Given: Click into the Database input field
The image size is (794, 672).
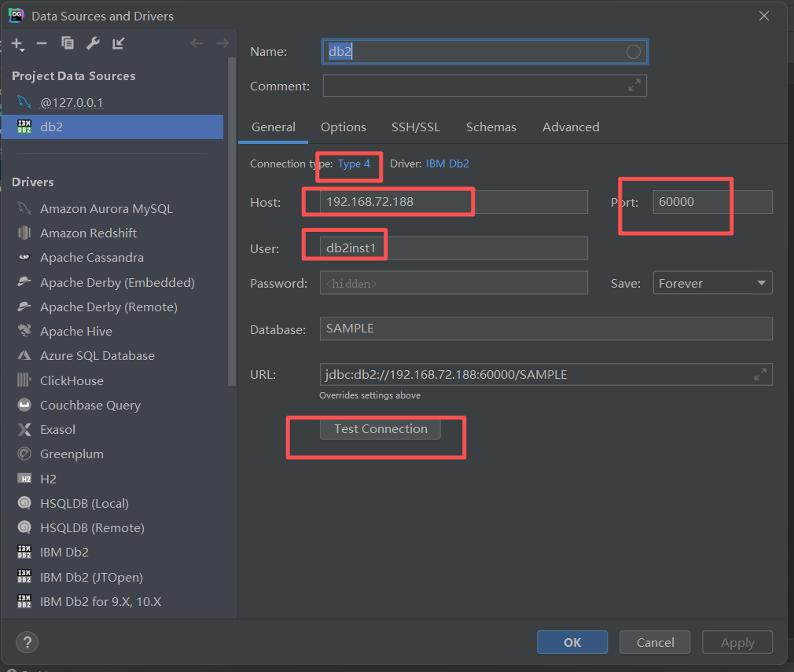Looking at the screenshot, I should coord(546,329).
